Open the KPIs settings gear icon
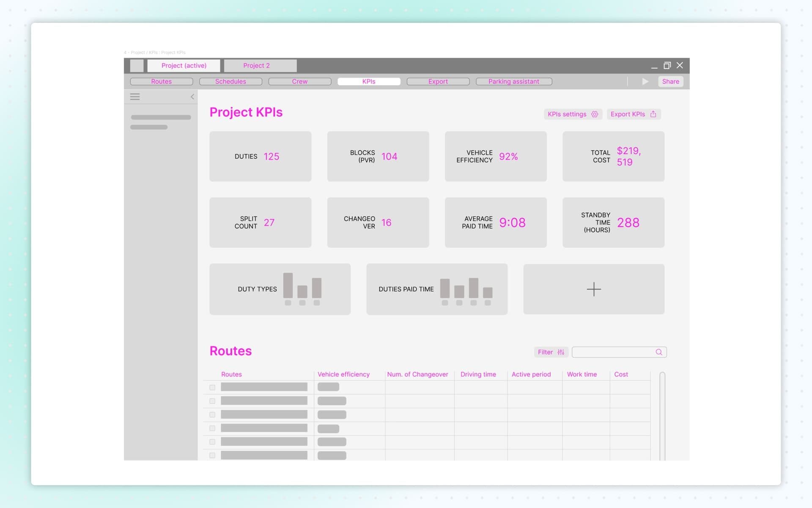Viewport: 812px width, 508px height. coord(595,114)
